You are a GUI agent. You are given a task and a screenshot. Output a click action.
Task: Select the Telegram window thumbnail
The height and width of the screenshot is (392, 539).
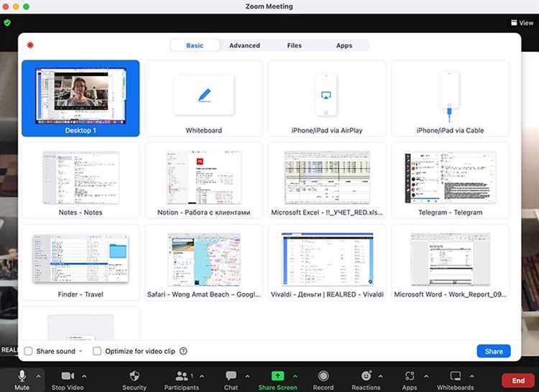click(x=450, y=180)
